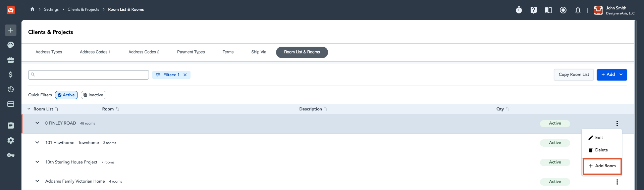
Task: Click Active status badge for Addams Family
Action: (x=555, y=182)
